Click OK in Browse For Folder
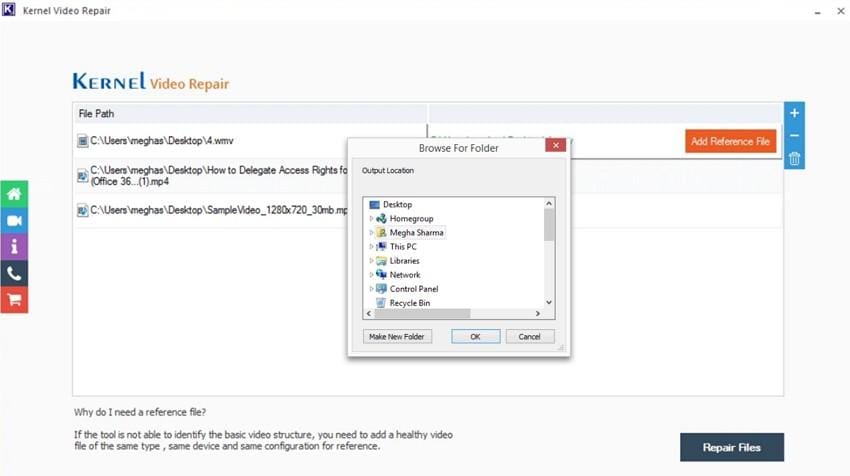This screenshot has height=476, width=850. [475, 337]
